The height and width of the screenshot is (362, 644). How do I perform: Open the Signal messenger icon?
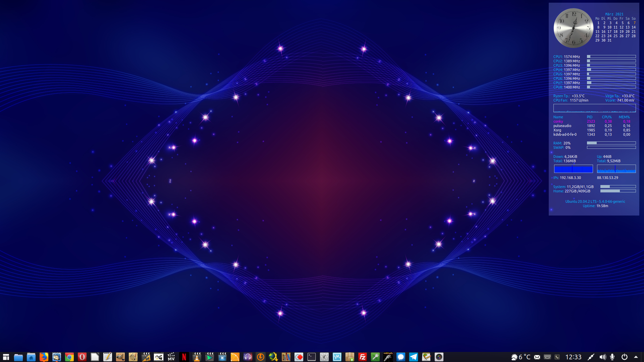pyautogui.click(x=400, y=357)
